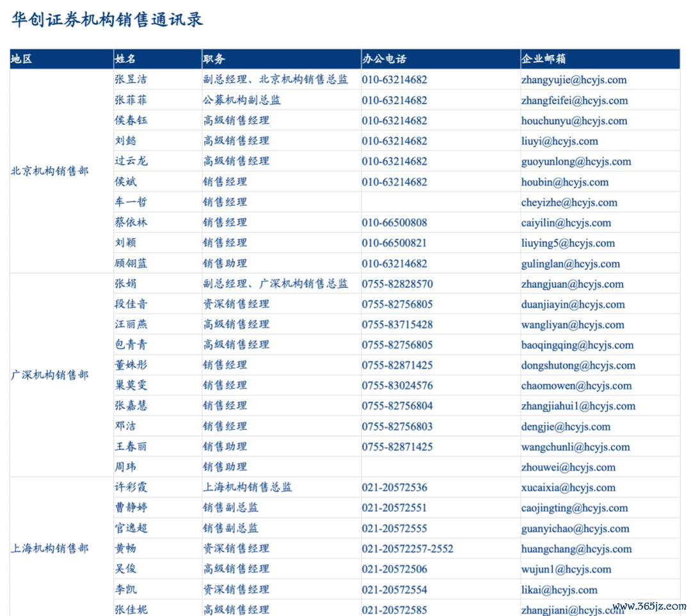Click the email dengjie@hcyjs.com
Image resolution: width=691 pixels, height=616 pixels.
click(566, 427)
